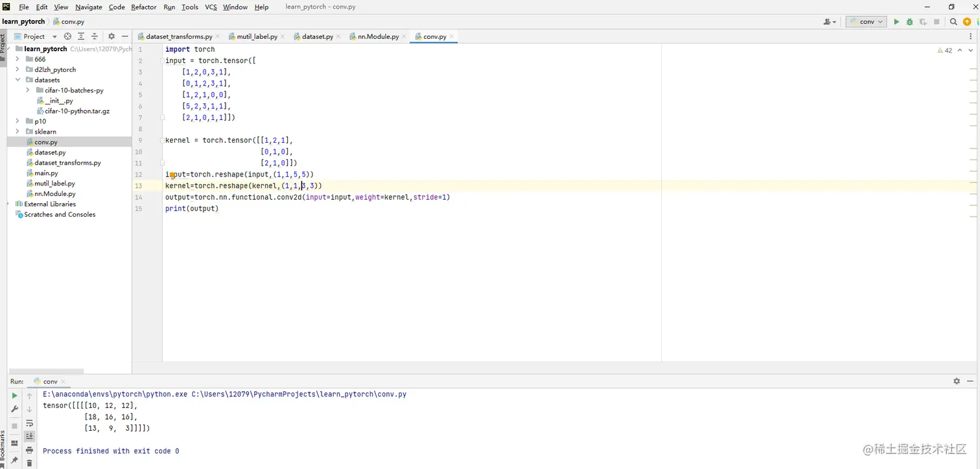Screen dimensions: 980x469
Task: Expand the d2lzh_pytorch folder
Action: pyautogui.click(x=17, y=69)
